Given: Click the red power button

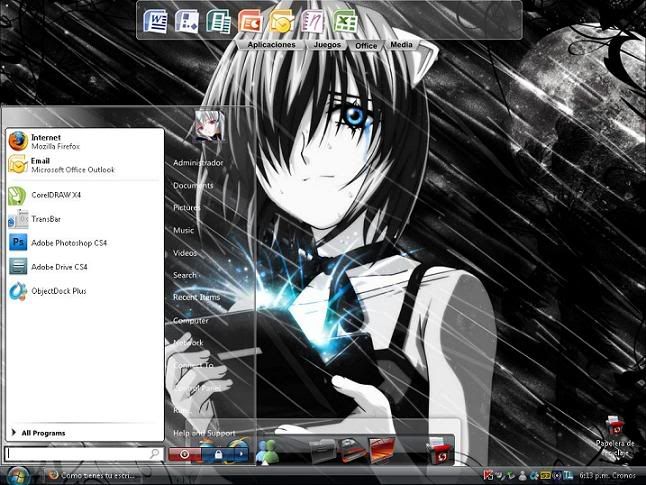Looking at the screenshot, I should tap(185, 454).
